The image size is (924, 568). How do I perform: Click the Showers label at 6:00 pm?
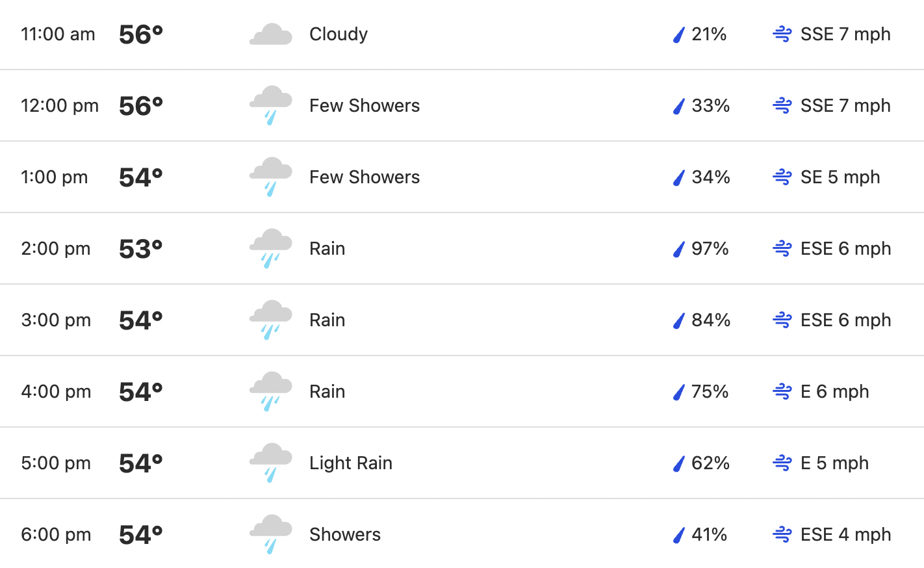pyautogui.click(x=345, y=534)
